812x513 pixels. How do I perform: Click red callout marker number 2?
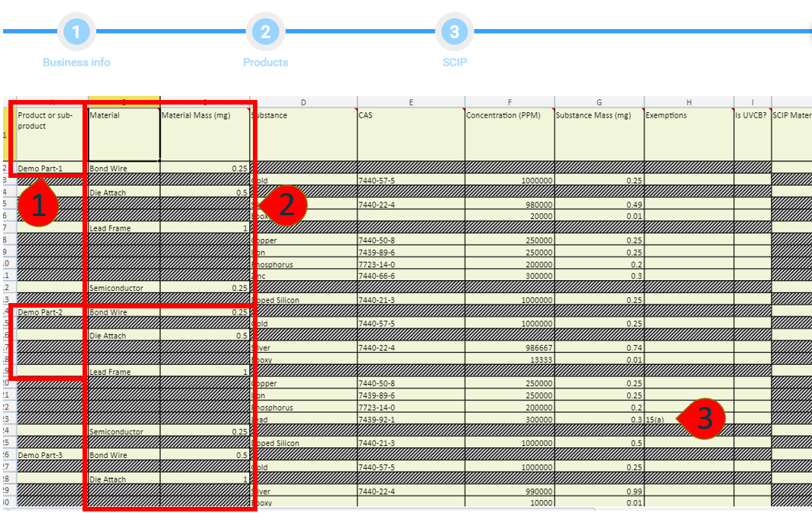pos(286,206)
